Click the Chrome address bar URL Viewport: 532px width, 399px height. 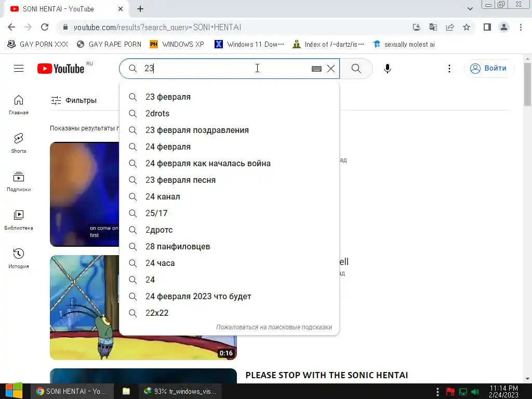(157, 27)
